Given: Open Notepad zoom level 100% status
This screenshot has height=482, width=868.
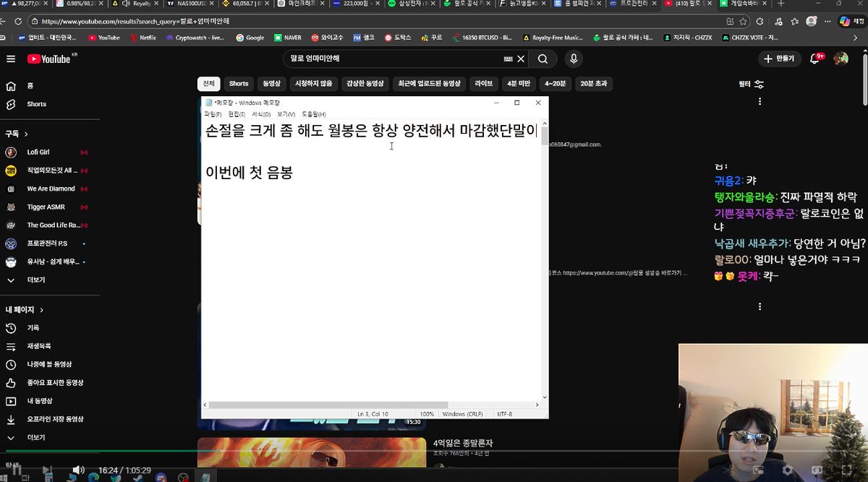Looking at the screenshot, I should [x=427, y=414].
